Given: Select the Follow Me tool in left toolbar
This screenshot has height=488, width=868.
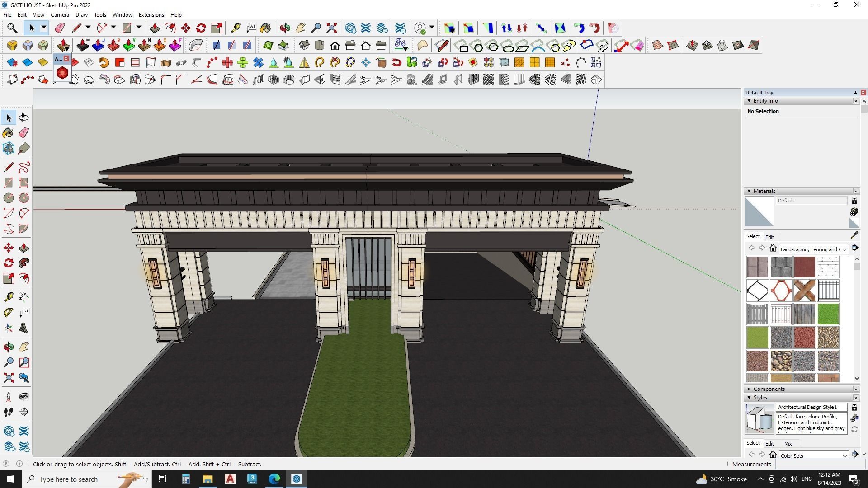Looking at the screenshot, I should point(24,263).
